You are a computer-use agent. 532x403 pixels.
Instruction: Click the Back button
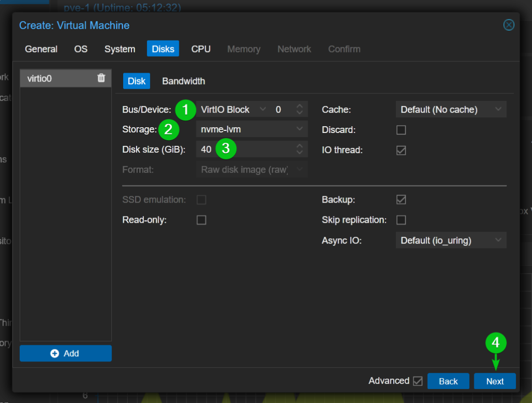pos(448,381)
